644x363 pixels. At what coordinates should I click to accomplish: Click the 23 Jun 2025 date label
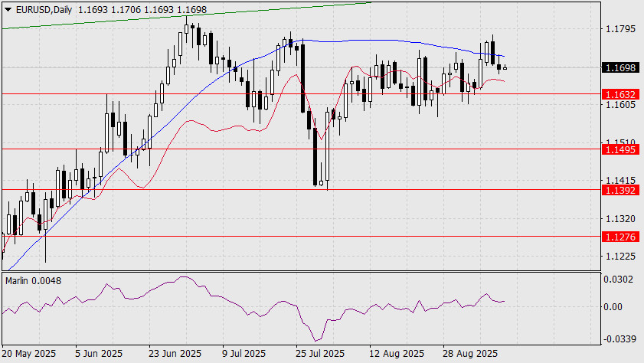175,354
